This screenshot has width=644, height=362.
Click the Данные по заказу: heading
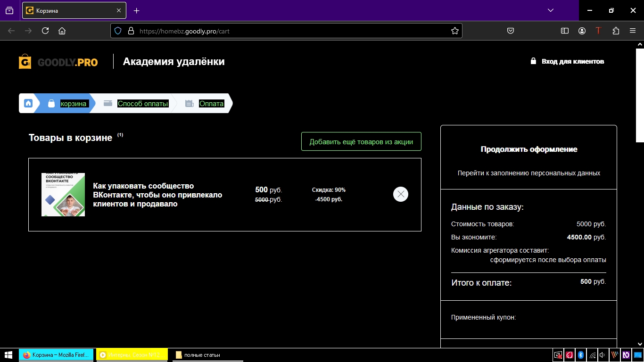[x=487, y=207]
